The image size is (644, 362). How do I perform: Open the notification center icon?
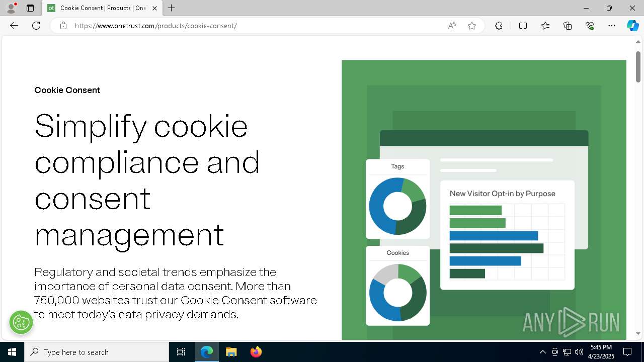coord(627,352)
